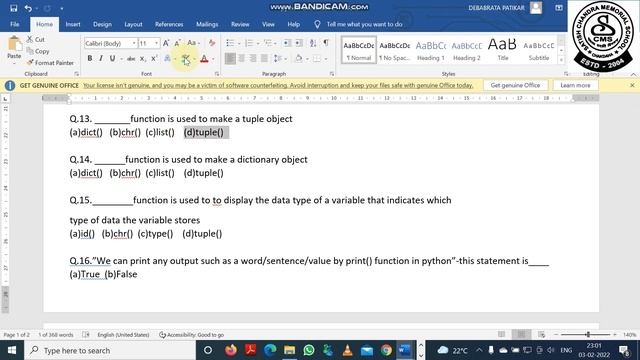Screen dimensions: 640x360
Task: Expand the Paste options arrow
Action: pos(14,64)
